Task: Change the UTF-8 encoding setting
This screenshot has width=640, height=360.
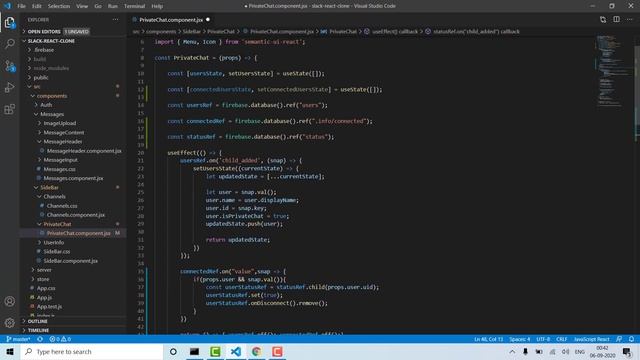Action: point(543,339)
